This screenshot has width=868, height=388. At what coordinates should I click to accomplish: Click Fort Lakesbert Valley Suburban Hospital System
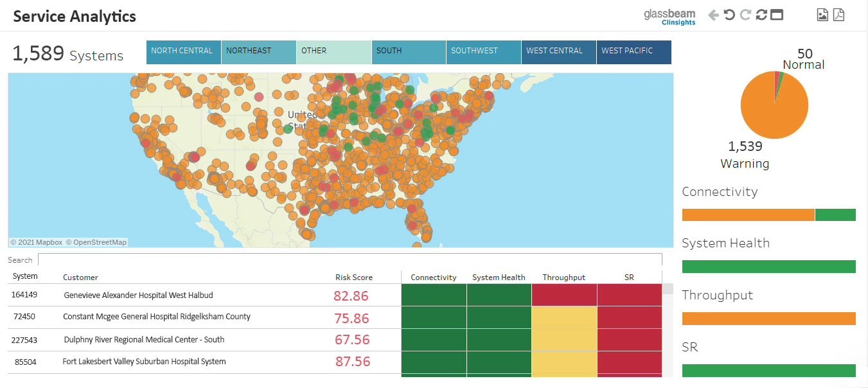[144, 362]
